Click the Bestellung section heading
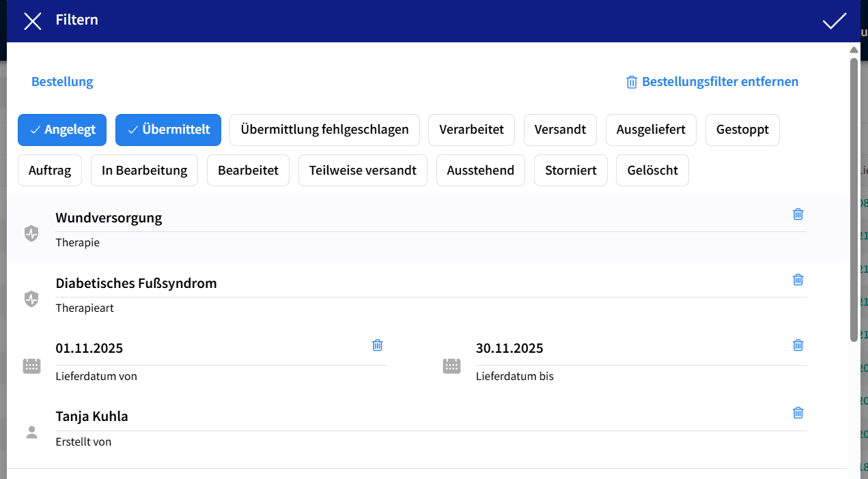The width and height of the screenshot is (868, 479). click(x=62, y=82)
